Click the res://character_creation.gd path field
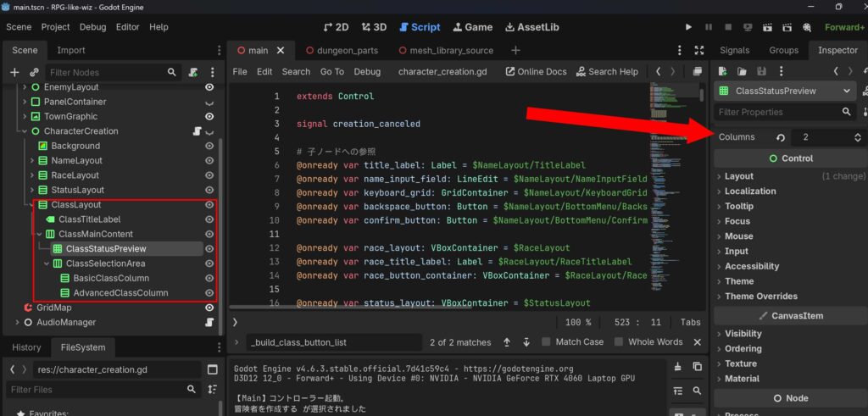The height and width of the screenshot is (416, 868). point(117,369)
